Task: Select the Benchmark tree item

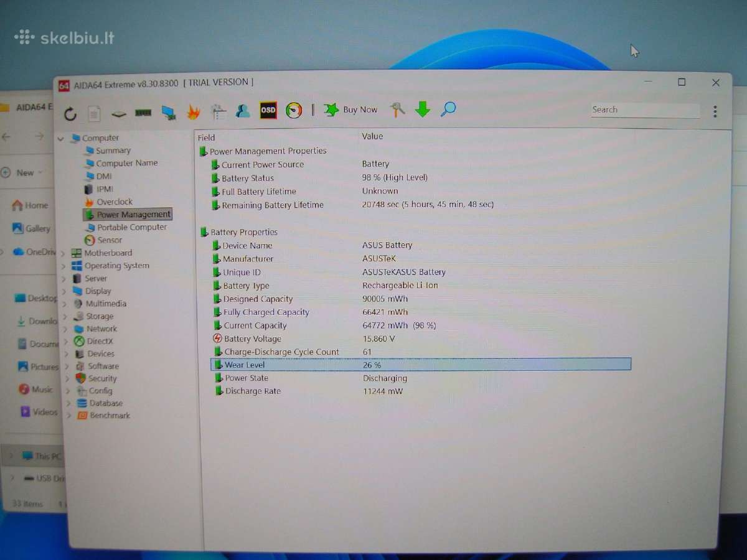Action: 110,416
